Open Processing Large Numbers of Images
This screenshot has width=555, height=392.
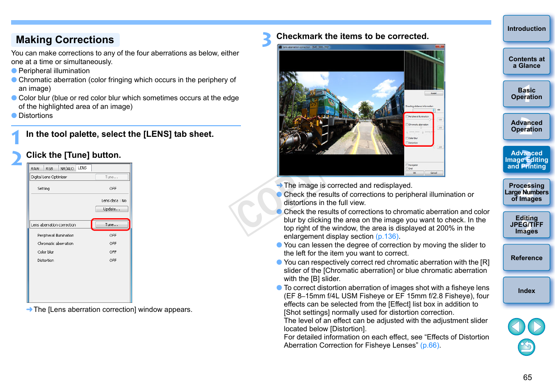(x=527, y=192)
